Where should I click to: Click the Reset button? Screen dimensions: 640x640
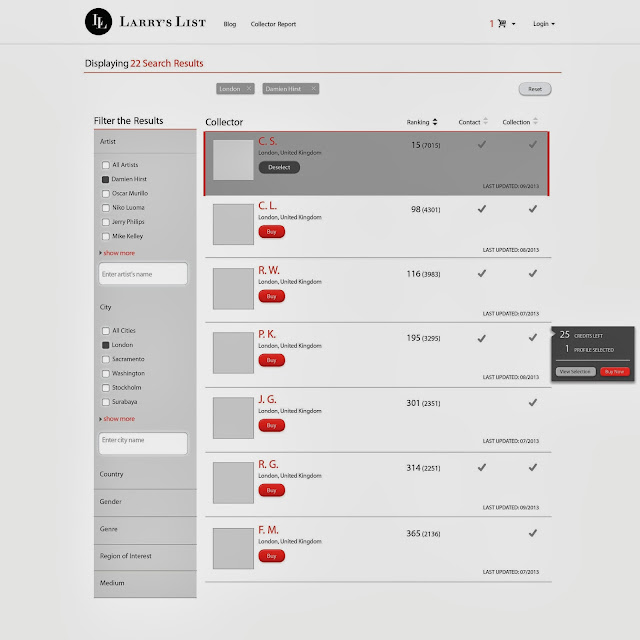point(535,89)
